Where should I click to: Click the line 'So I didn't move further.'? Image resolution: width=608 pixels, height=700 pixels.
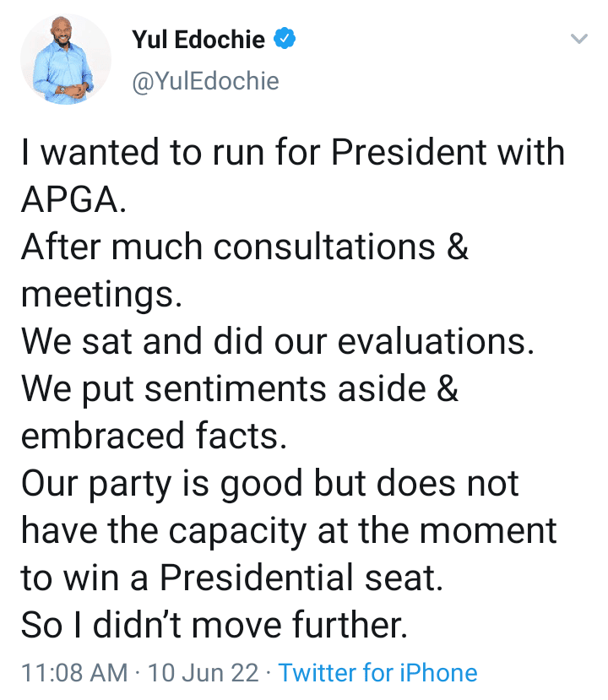(214, 625)
